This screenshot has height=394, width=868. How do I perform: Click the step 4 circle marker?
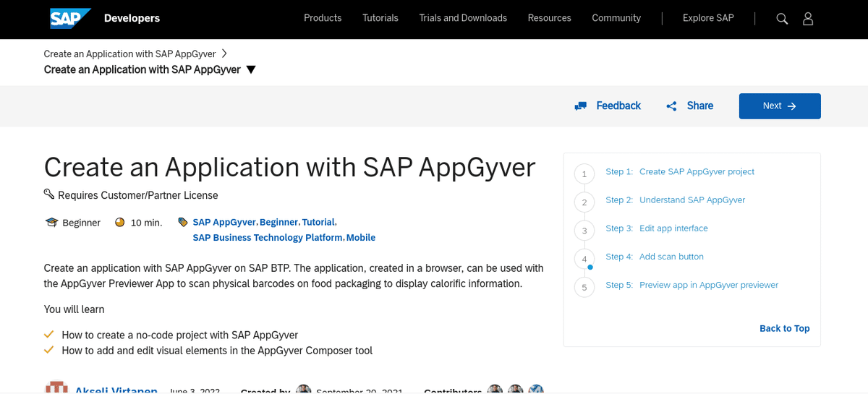click(x=584, y=259)
